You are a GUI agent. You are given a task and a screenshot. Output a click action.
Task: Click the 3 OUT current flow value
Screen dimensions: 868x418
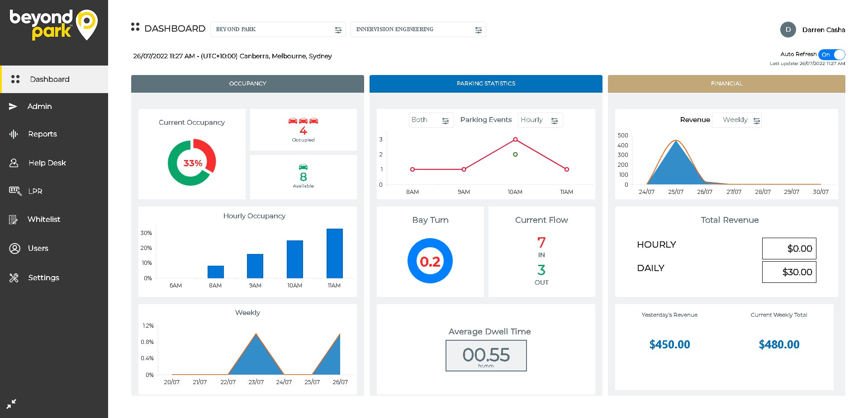coord(541,270)
